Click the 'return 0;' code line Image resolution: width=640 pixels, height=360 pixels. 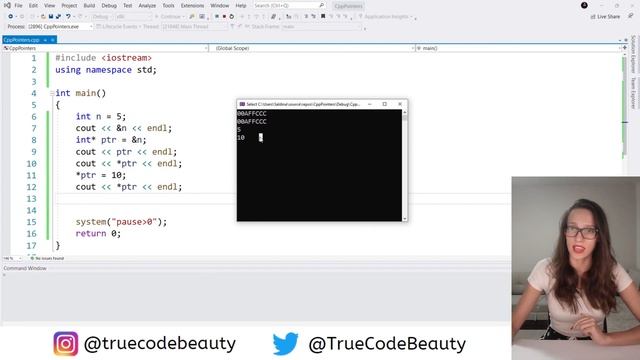click(98, 234)
